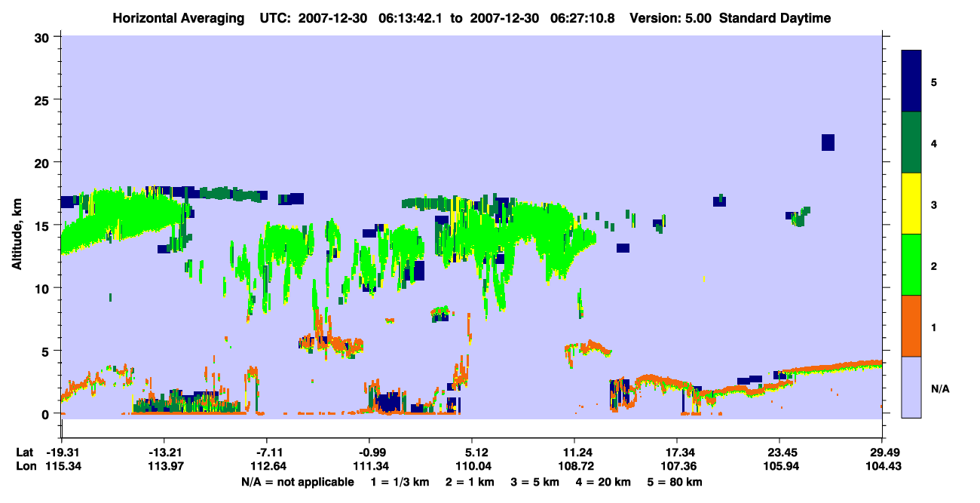This screenshot has height=503, width=980.
Task: Click the colorbar 'N/A' label
Action: pos(939,388)
